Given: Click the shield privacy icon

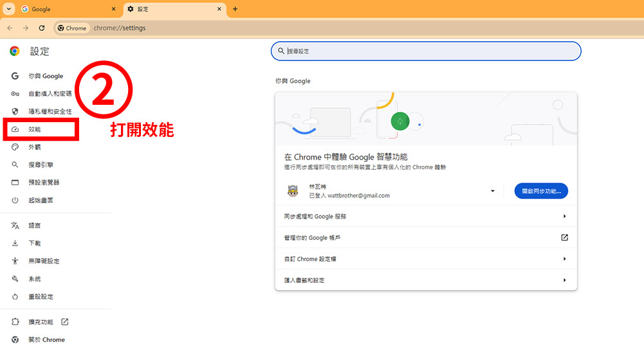Looking at the screenshot, I should coord(15,111).
